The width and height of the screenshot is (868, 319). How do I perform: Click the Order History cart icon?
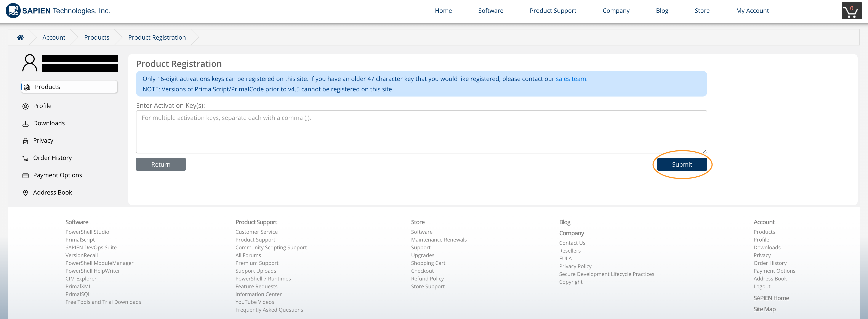pos(26,158)
